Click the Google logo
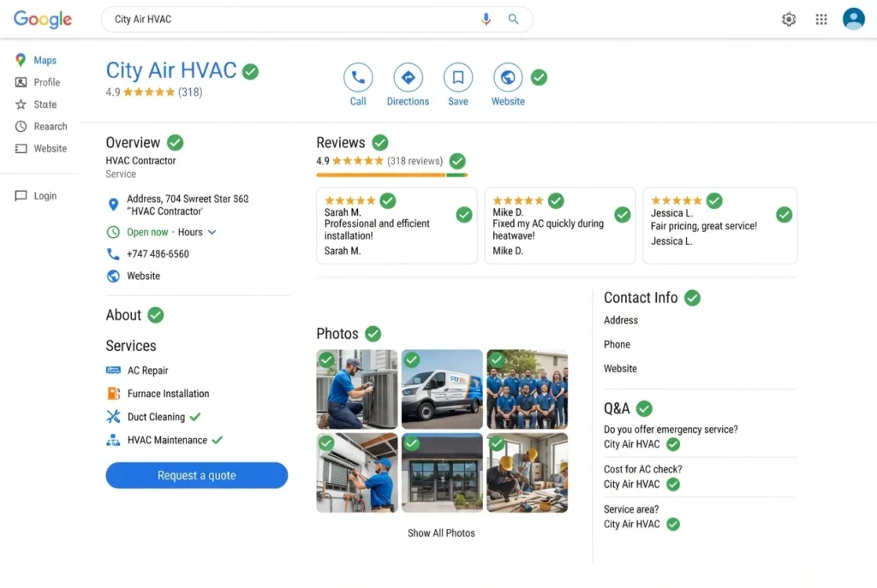 pos(43,19)
